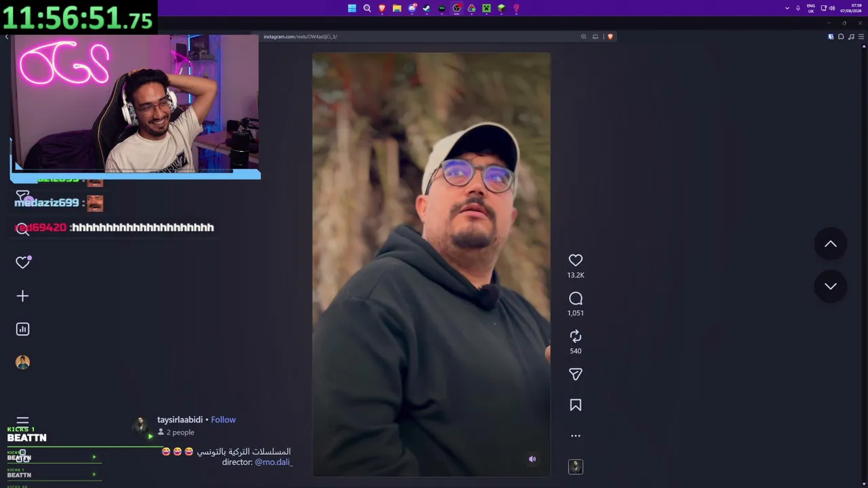
Task: Open the Windows Start menu
Action: [x=352, y=8]
